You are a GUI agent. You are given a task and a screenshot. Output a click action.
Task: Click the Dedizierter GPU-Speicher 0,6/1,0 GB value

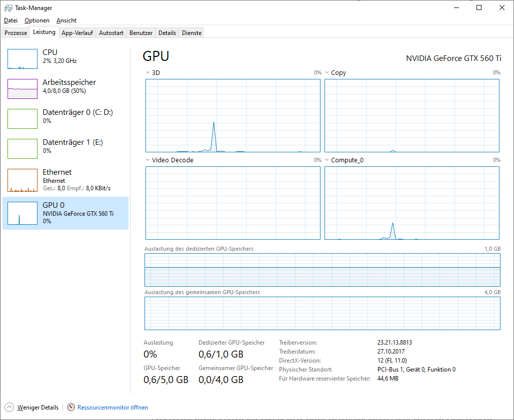tap(221, 354)
